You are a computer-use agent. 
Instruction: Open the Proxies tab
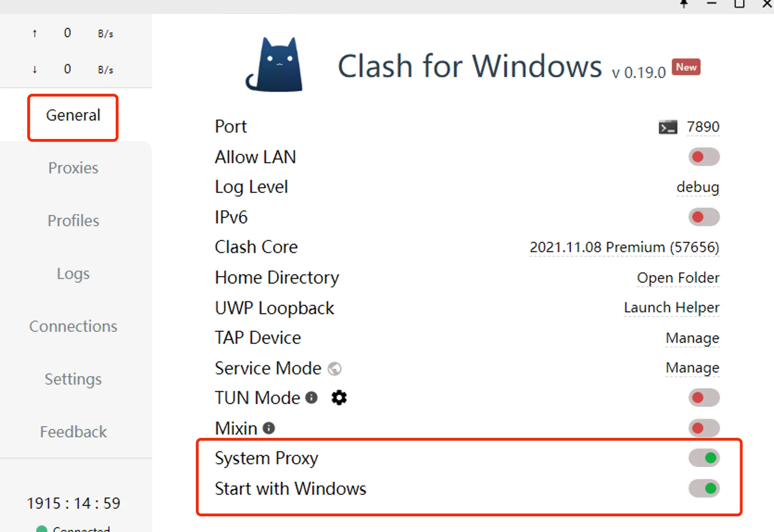[x=73, y=168]
